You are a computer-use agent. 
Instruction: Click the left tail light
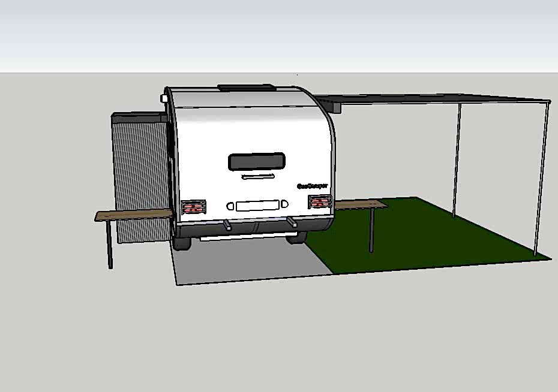click(x=193, y=207)
